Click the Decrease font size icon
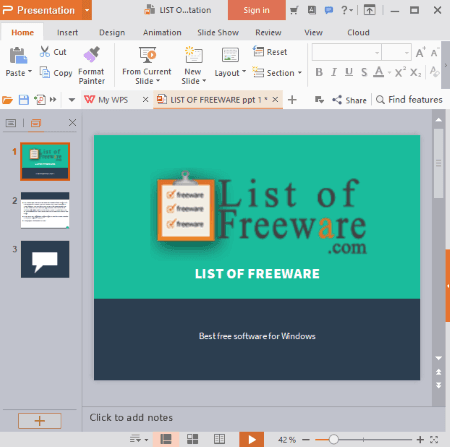The width and height of the screenshot is (450, 447). pos(434,53)
